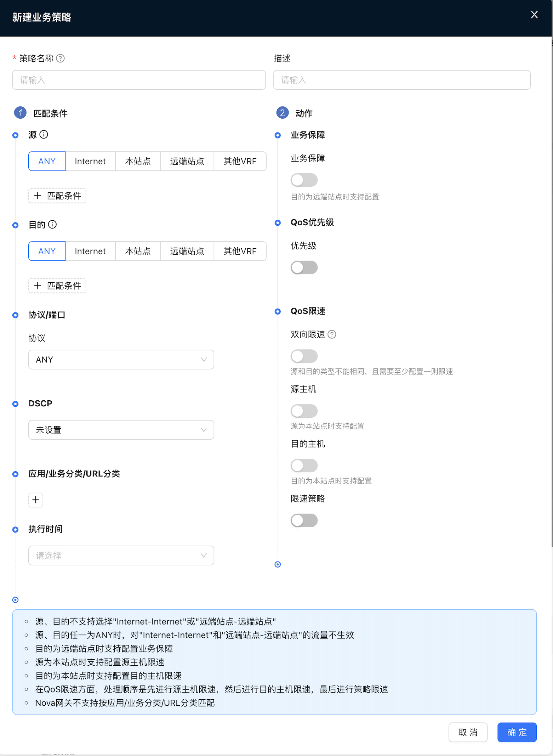Focus the 策略名称 input field
This screenshot has height=756, width=553.
click(x=139, y=80)
